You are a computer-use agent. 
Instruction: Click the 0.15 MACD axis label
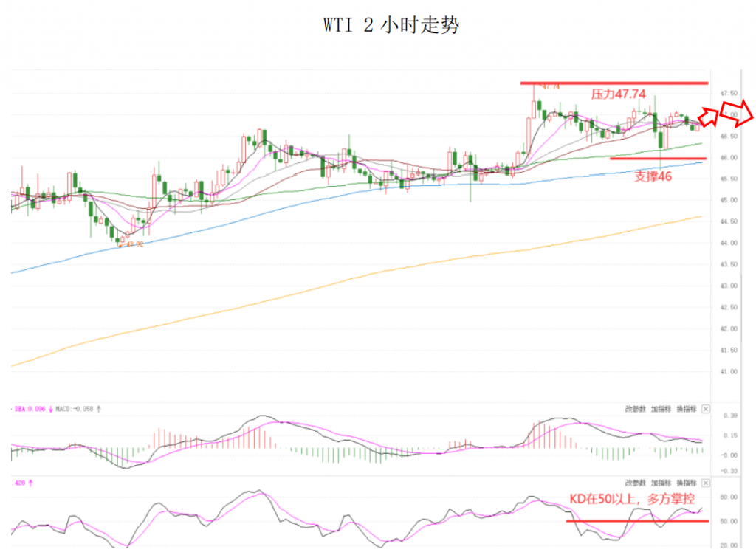[x=730, y=435]
